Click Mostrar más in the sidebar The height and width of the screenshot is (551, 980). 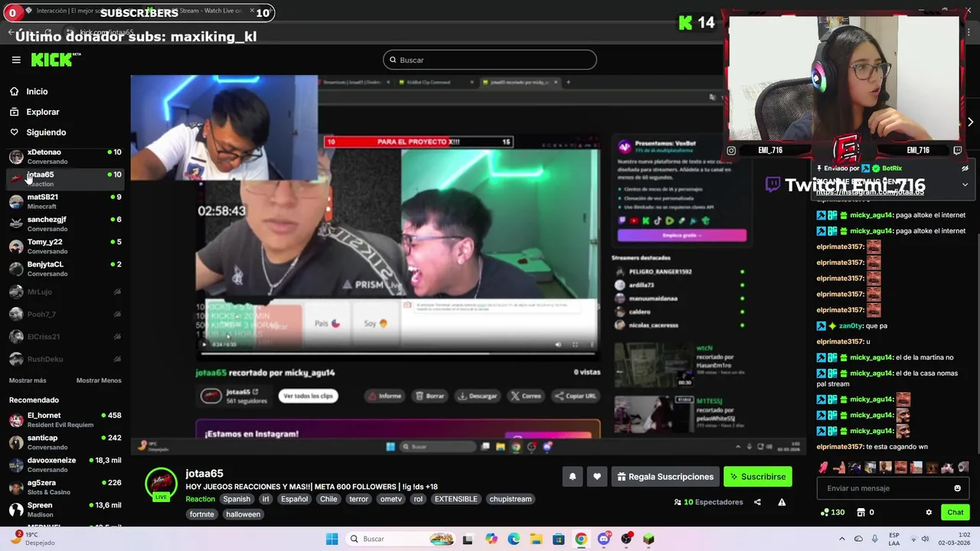coord(28,380)
